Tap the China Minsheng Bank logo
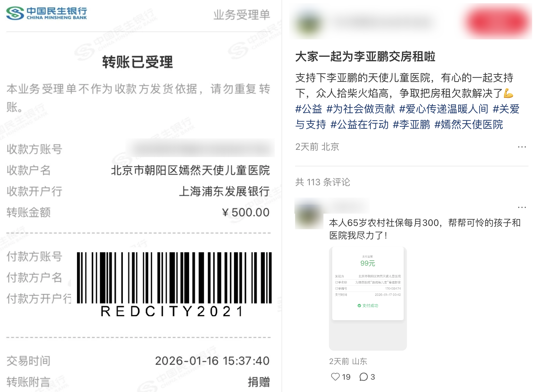Screen dimensions: 535x392 (x=46, y=13)
